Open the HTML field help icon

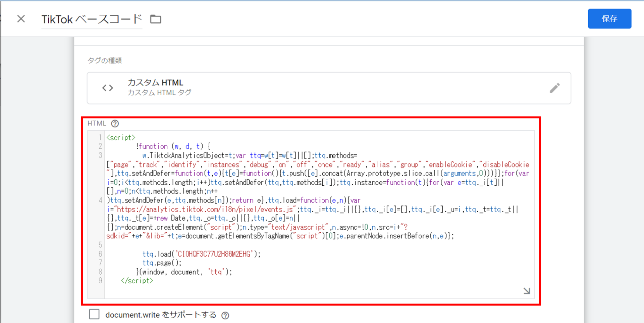tap(115, 124)
